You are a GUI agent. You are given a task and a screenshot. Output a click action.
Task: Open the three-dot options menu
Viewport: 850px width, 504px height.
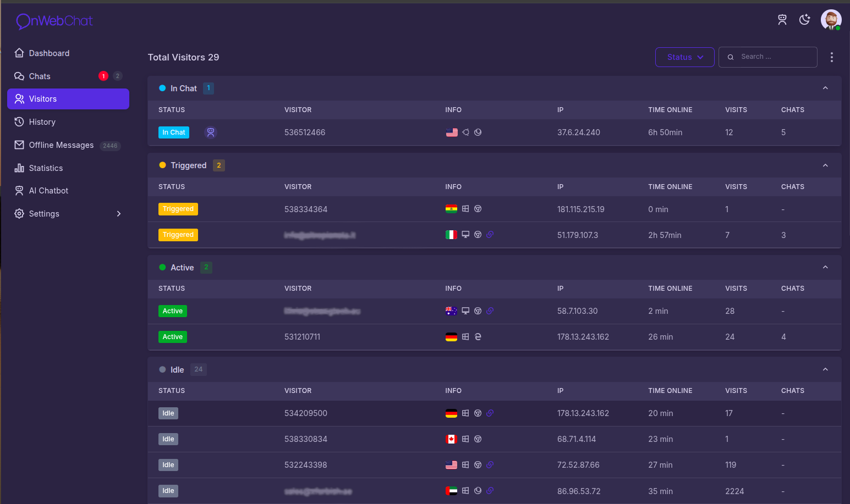831,57
